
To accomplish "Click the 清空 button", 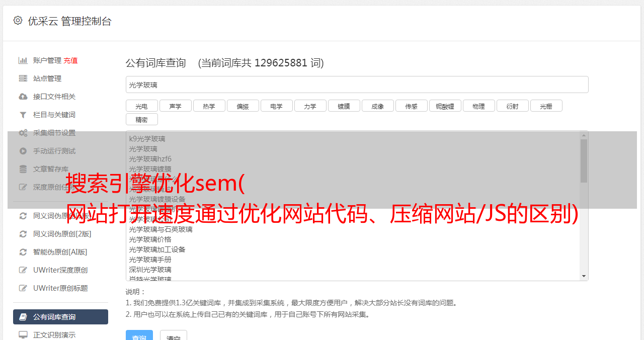I will (174, 335).
